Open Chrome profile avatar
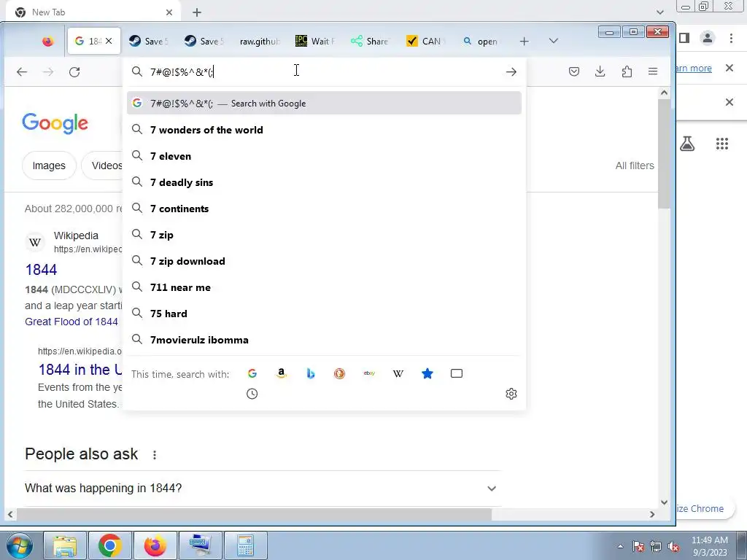The height and width of the screenshot is (560, 747). 708,38
